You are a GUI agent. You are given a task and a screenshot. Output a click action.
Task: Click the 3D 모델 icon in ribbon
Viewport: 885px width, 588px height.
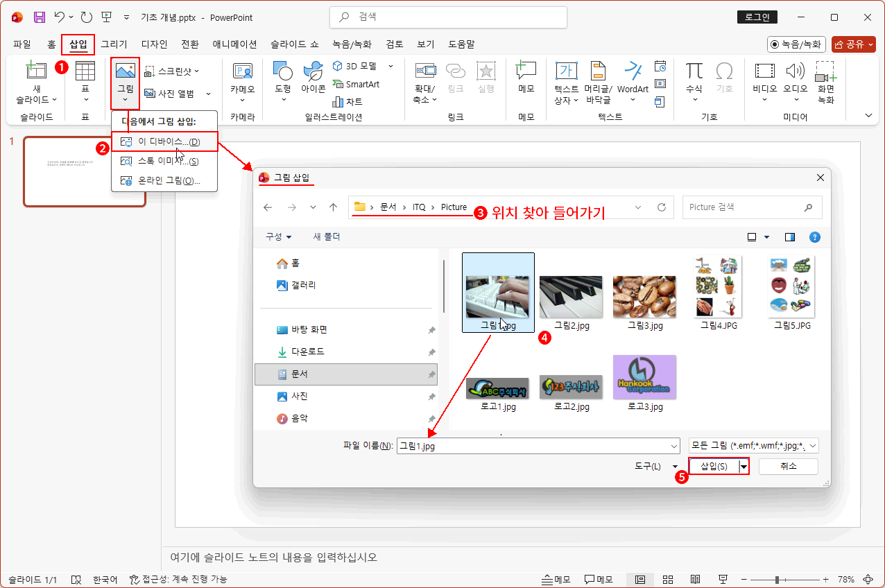pos(338,67)
